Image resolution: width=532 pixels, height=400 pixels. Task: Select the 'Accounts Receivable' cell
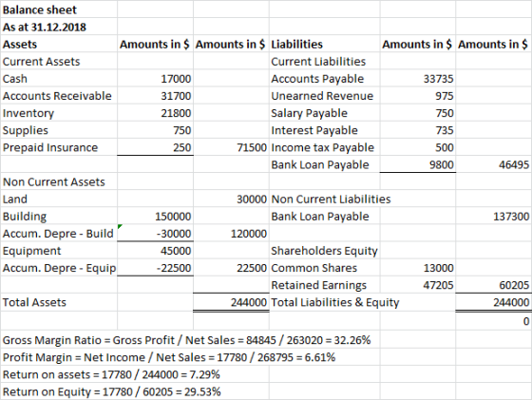(x=59, y=96)
